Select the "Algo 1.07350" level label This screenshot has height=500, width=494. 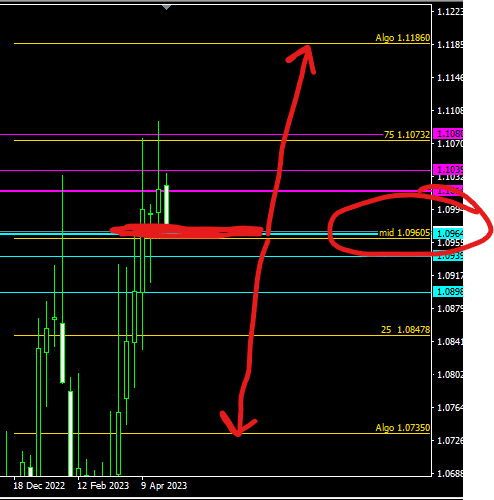(x=403, y=428)
